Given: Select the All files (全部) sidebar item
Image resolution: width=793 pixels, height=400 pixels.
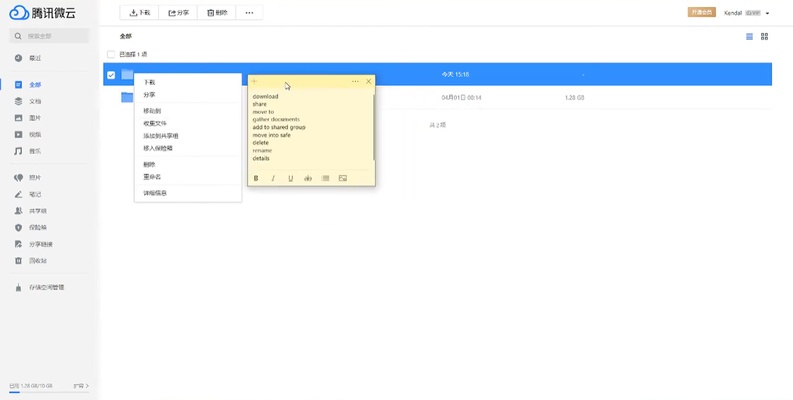Looking at the screenshot, I should click(x=28, y=85).
